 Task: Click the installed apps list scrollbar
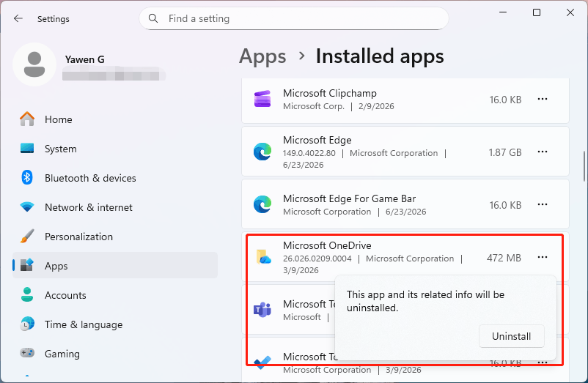tap(584, 166)
